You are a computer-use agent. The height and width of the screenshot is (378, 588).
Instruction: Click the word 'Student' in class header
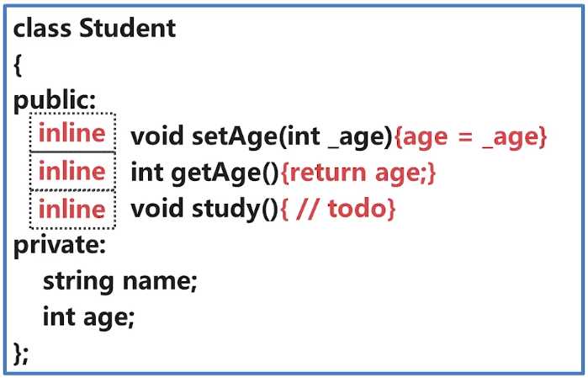[128, 28]
